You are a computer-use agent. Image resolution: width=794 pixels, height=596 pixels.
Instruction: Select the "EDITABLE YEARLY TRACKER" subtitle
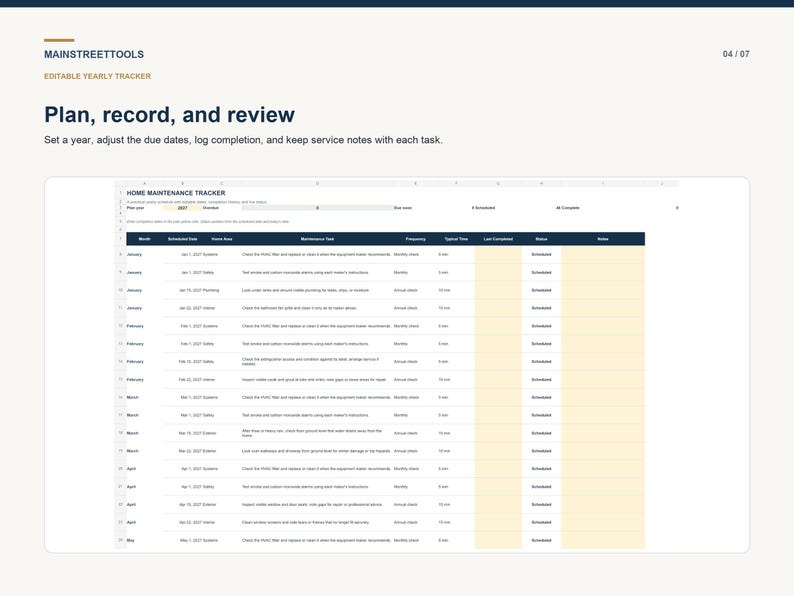[x=97, y=76]
